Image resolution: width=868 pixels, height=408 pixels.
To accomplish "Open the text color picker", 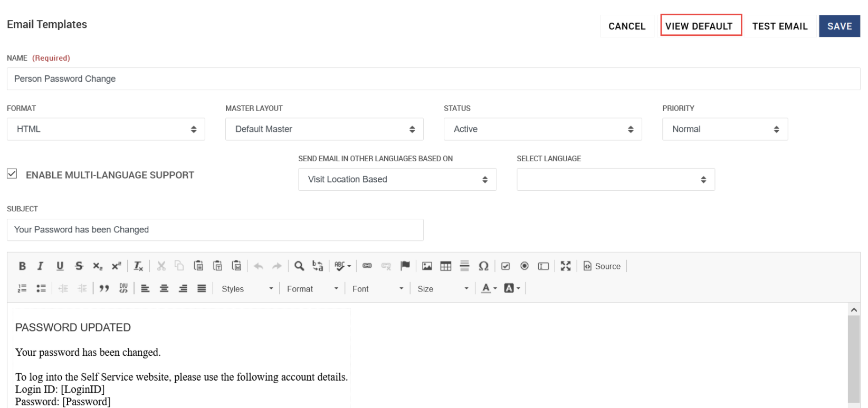I will 489,288.
